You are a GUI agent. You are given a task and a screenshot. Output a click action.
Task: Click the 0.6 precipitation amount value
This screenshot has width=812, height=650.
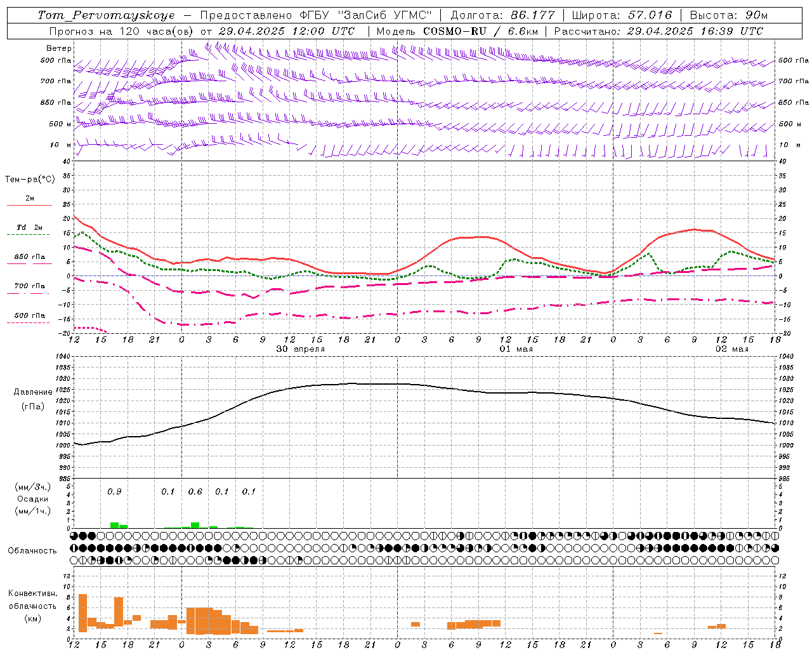(x=195, y=492)
